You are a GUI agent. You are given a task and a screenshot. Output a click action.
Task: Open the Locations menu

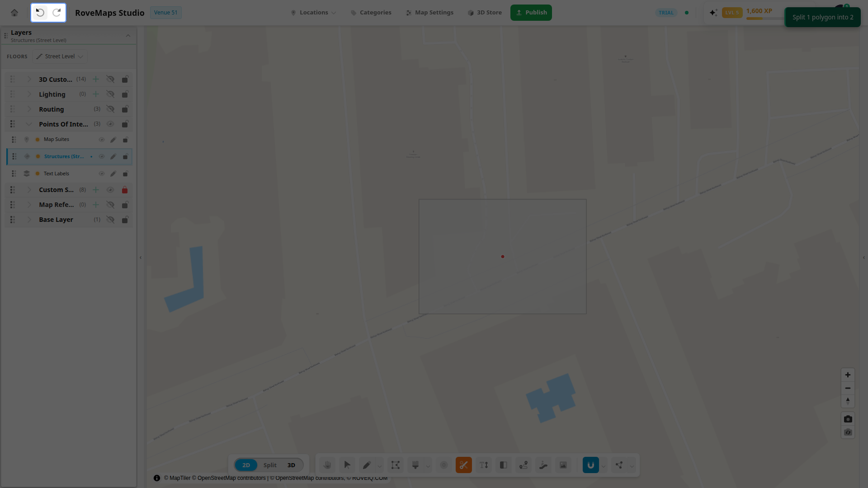tap(313, 13)
